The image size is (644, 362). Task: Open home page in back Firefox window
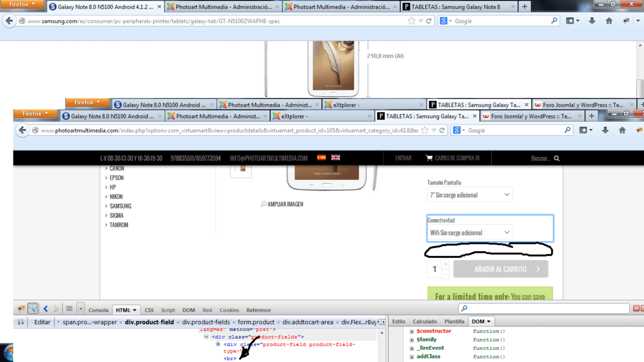click(x=609, y=21)
